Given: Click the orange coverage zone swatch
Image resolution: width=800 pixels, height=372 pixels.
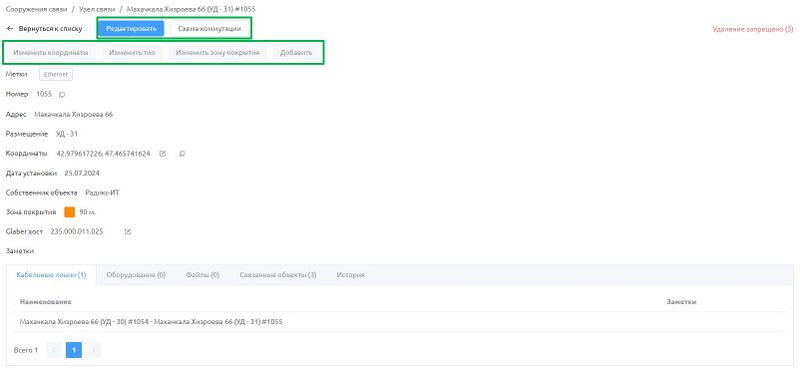Looking at the screenshot, I should pyautogui.click(x=69, y=212).
